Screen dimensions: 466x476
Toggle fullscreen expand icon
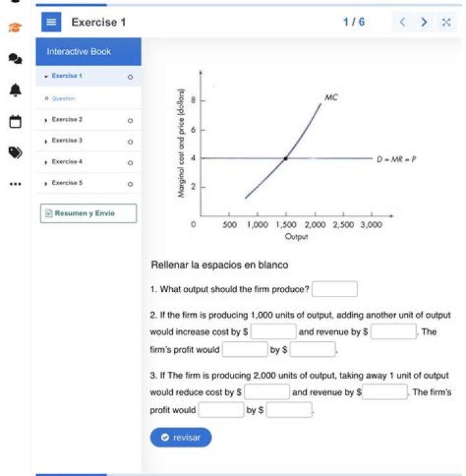point(445,22)
